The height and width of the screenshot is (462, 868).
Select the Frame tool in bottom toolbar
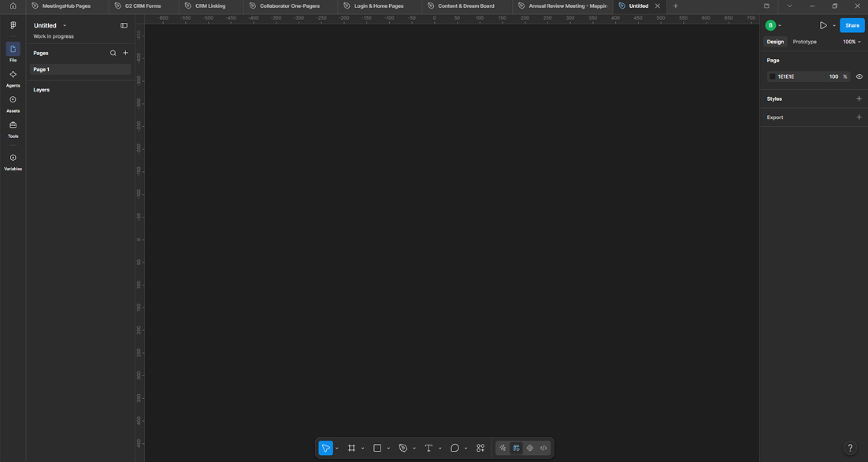pyautogui.click(x=351, y=448)
